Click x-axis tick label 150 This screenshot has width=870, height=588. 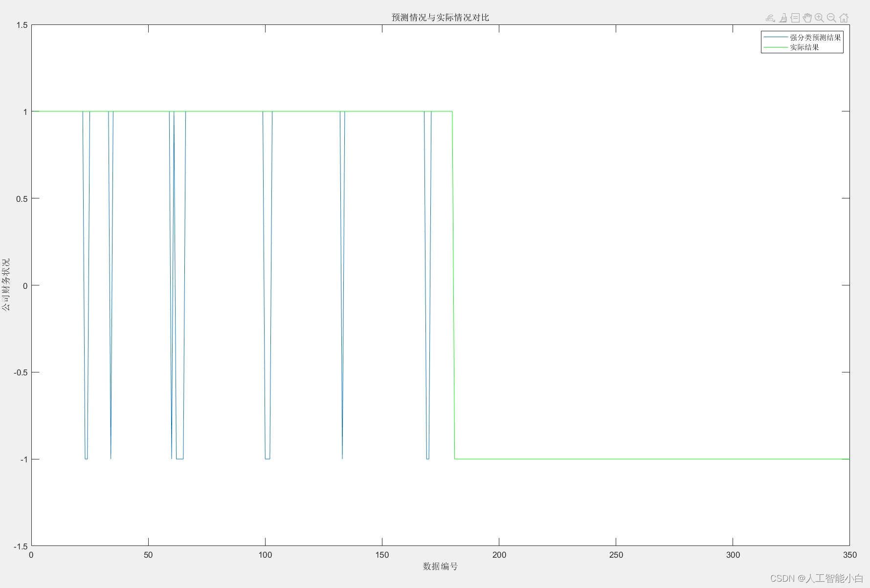click(x=382, y=555)
